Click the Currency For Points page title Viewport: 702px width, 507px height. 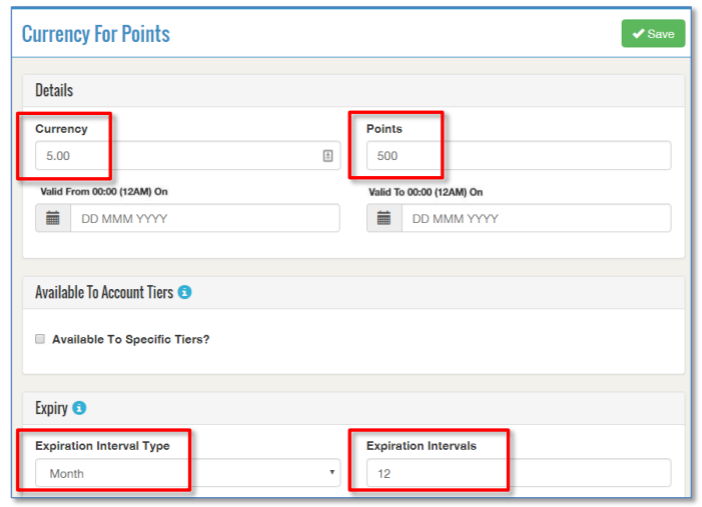coord(96,34)
